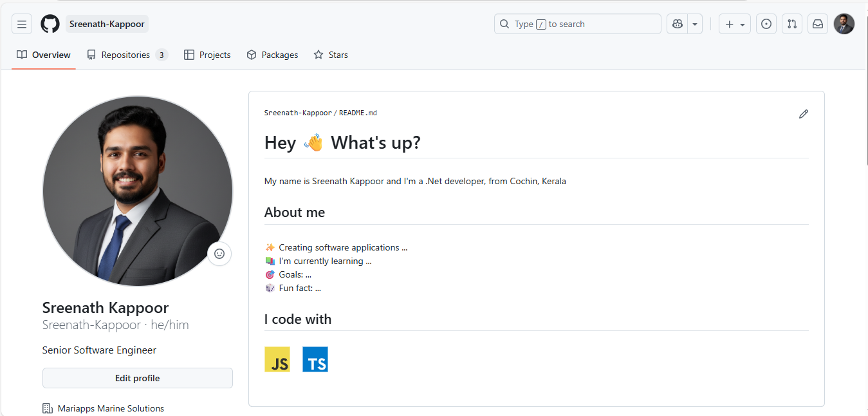Open the plus create-new dropdown
The height and width of the screenshot is (416, 868).
coord(734,24)
